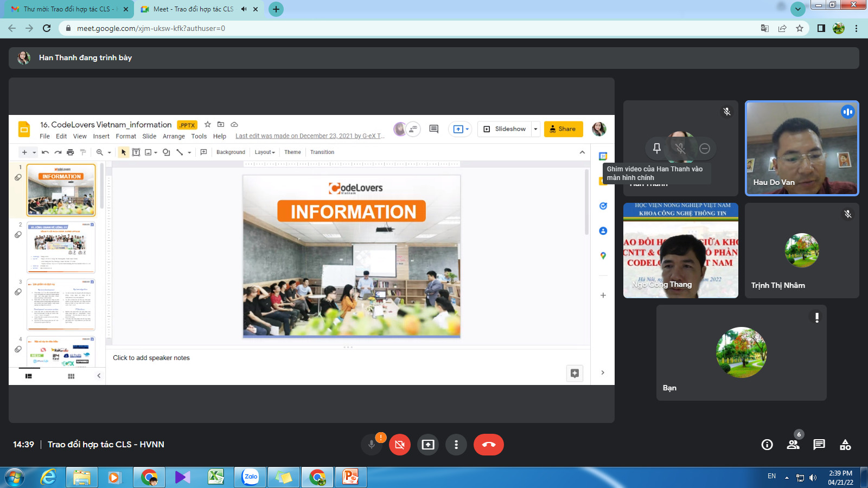
Task: Mute the Meet browser tab audio
Action: pos(244,9)
